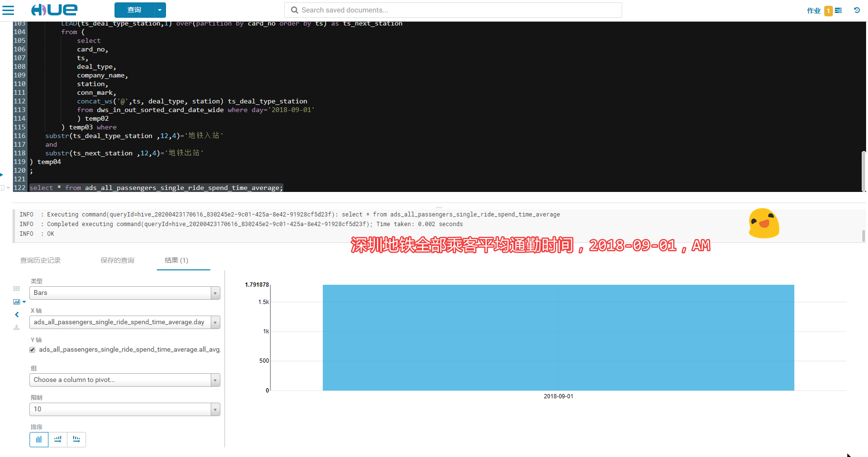Screen dimensions: 868x457
Task: Expand chart type dropdown arrow beside chart icon
Action: (x=25, y=302)
